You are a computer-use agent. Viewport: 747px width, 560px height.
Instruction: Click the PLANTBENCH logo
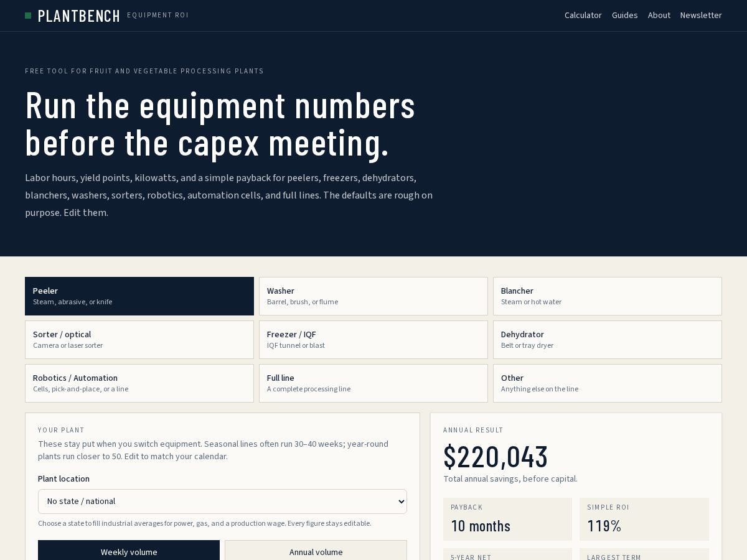[78, 16]
